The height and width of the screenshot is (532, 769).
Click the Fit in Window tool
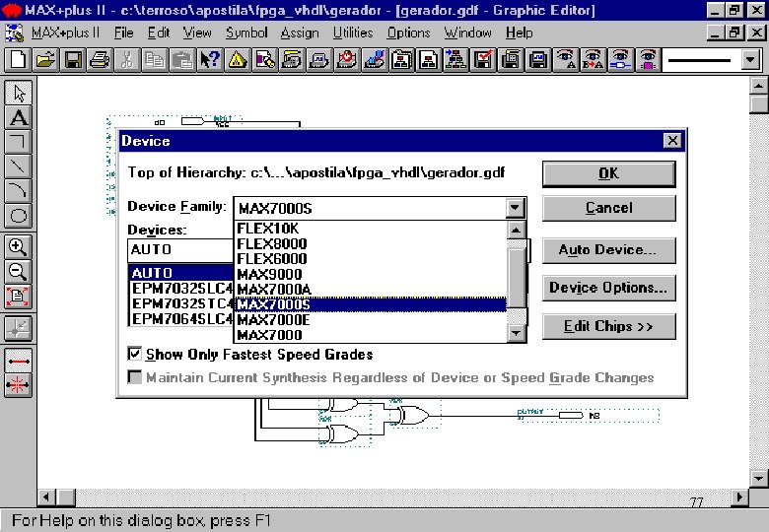coord(19,297)
